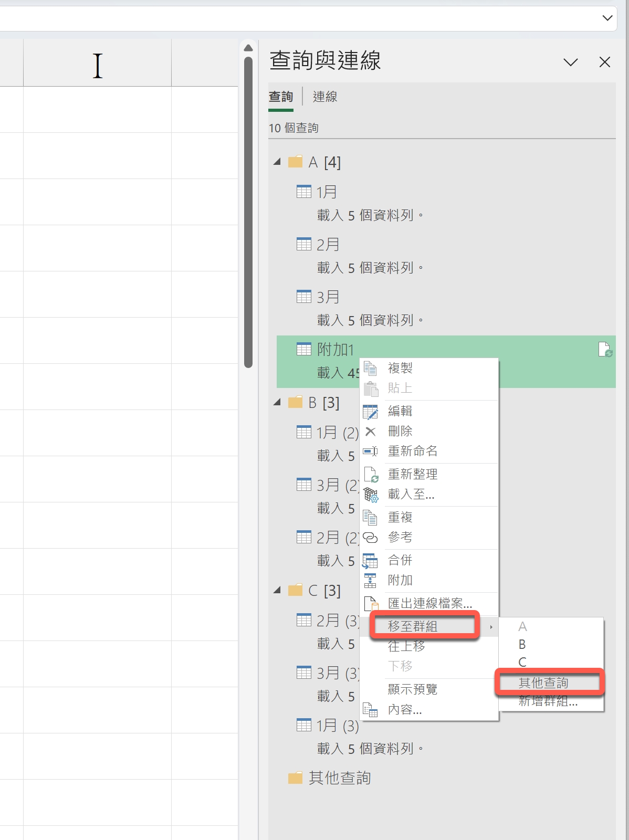Image resolution: width=629 pixels, height=840 pixels.
Task: Click the folder icon of group B
Action: pyautogui.click(x=296, y=402)
